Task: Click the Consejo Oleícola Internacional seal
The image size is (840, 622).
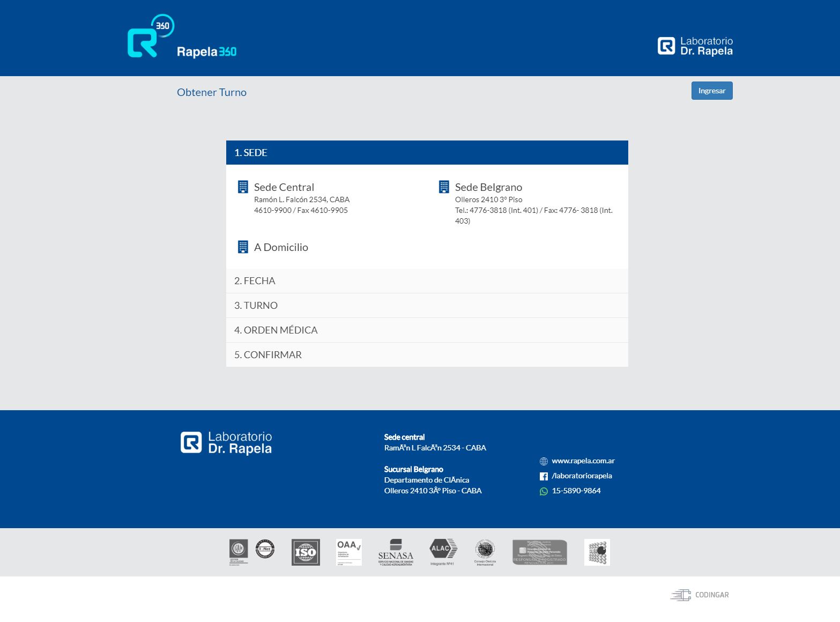Action: (485, 553)
